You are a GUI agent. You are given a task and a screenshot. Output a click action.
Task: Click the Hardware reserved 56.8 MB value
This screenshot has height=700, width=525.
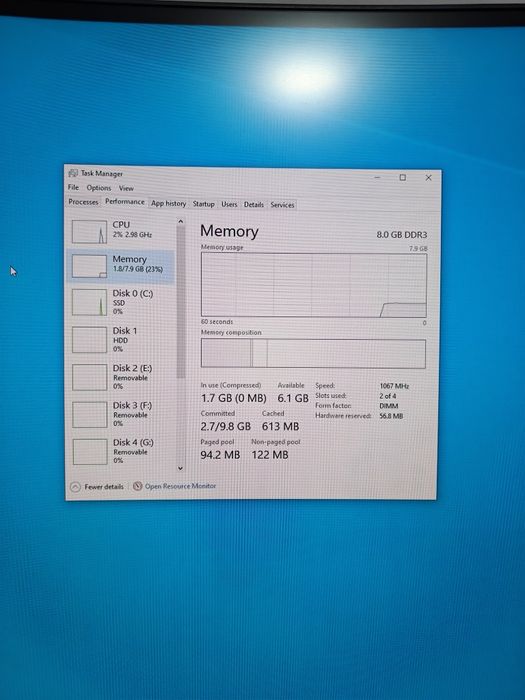[391, 416]
